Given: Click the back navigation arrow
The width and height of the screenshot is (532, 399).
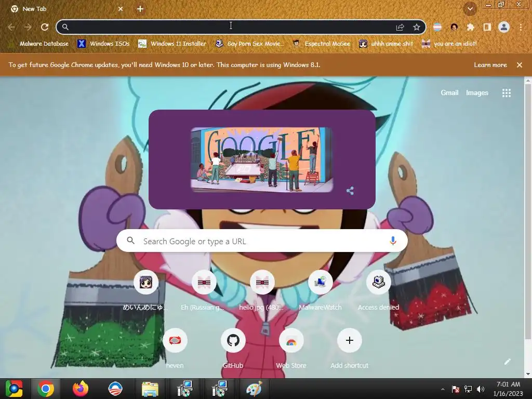Looking at the screenshot, I should (11, 27).
